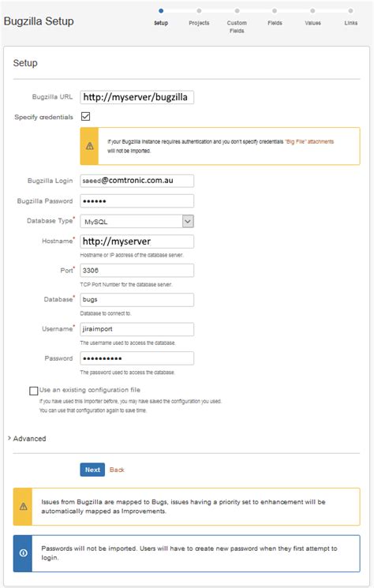This screenshot has height=588, width=374.
Task: Go to the Values wizard step
Action: 312,23
